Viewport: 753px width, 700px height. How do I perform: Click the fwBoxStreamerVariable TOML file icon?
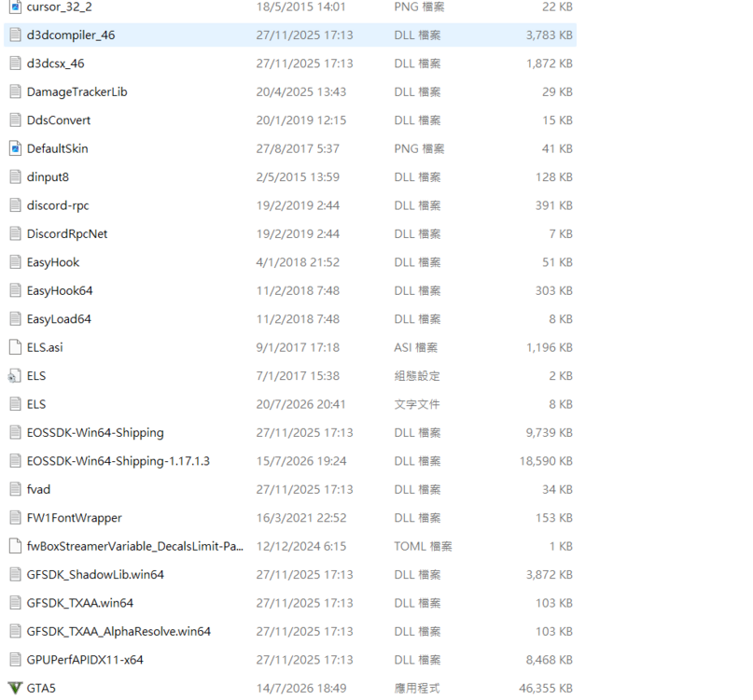[x=15, y=546]
